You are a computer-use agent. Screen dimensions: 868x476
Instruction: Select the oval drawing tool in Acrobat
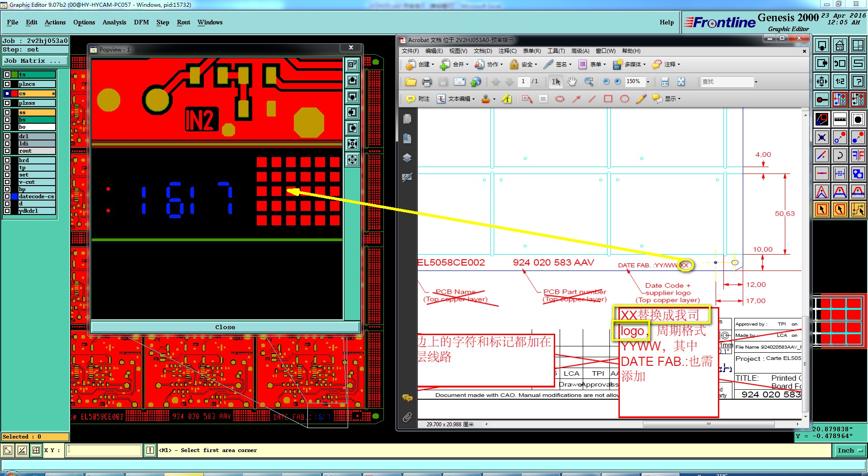pyautogui.click(x=624, y=99)
